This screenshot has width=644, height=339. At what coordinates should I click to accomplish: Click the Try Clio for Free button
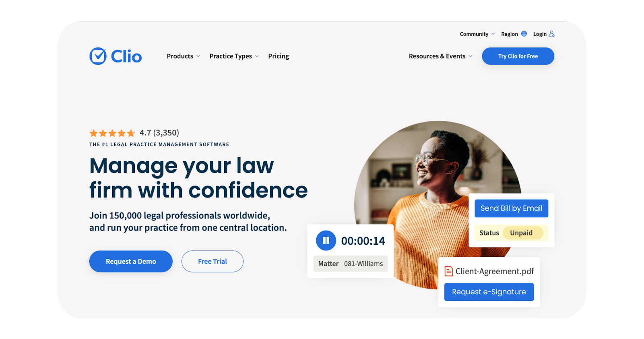point(518,56)
